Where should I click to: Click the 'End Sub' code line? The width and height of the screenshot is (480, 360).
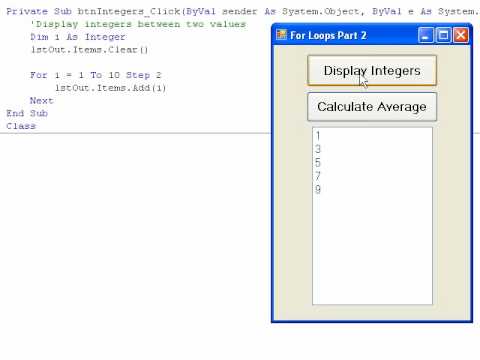click(27, 113)
